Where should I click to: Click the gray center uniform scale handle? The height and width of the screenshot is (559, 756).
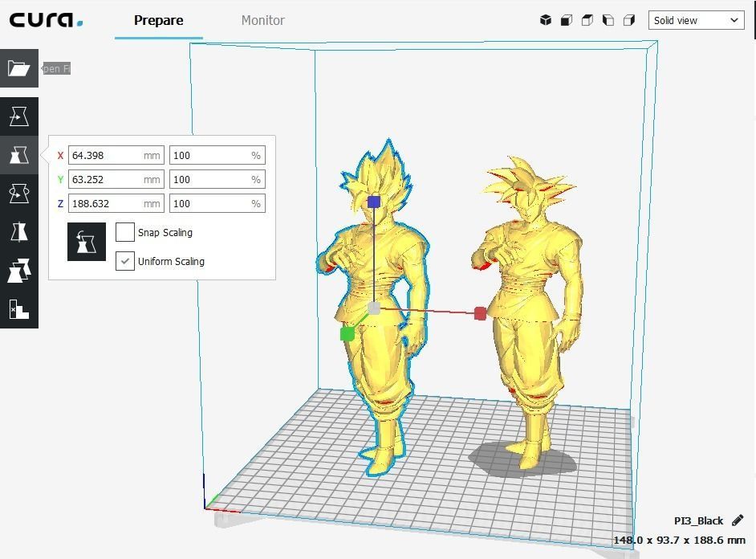point(374,308)
